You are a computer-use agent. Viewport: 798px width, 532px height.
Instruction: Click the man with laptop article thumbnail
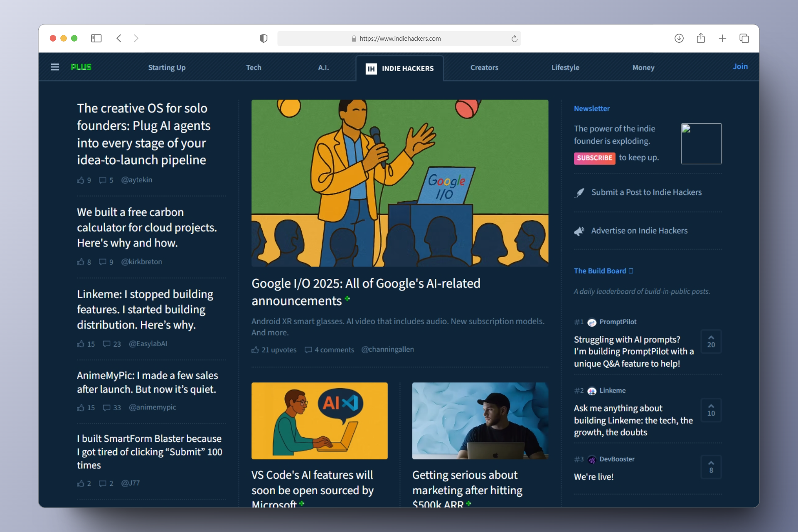point(480,421)
